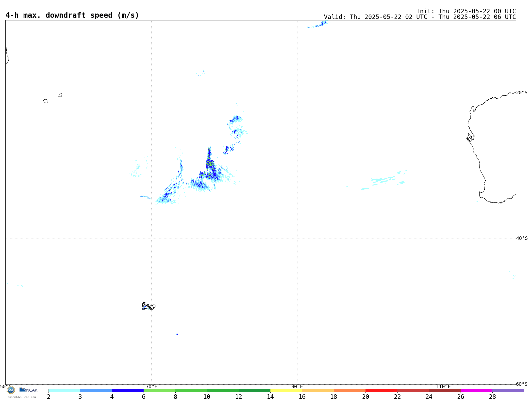This screenshot has height=400, width=532.
Task: Click the 110°E longitude label
Action: click(x=443, y=386)
